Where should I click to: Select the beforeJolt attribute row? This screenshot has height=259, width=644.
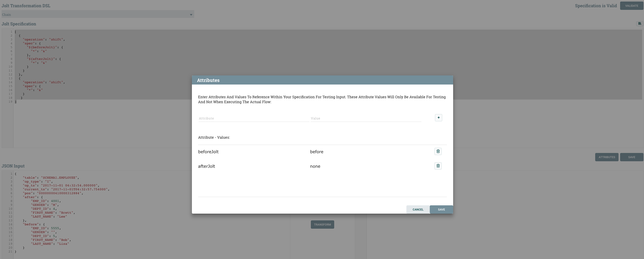[208, 151]
